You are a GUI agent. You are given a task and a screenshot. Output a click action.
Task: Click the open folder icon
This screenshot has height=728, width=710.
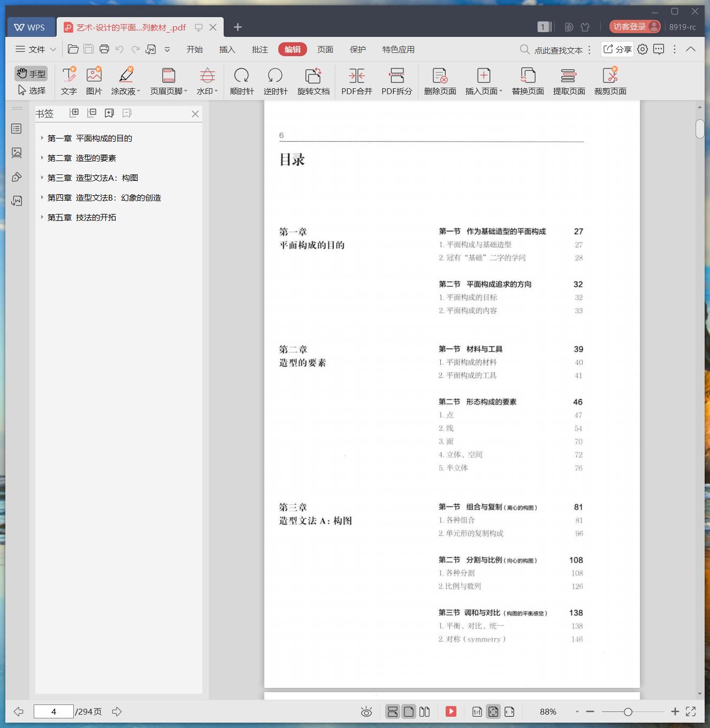[x=73, y=49]
